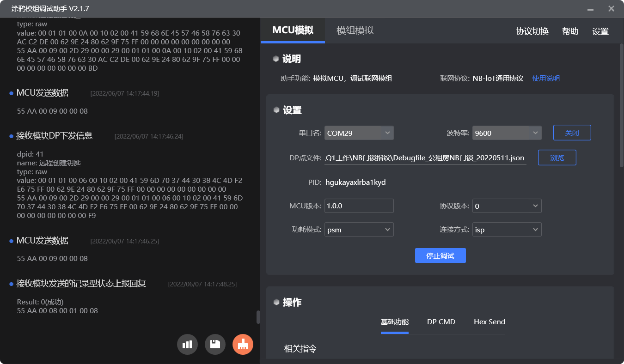
Task: Click the hex line 55 AA 00 08 00 01 00 08
Action: [x=57, y=311]
